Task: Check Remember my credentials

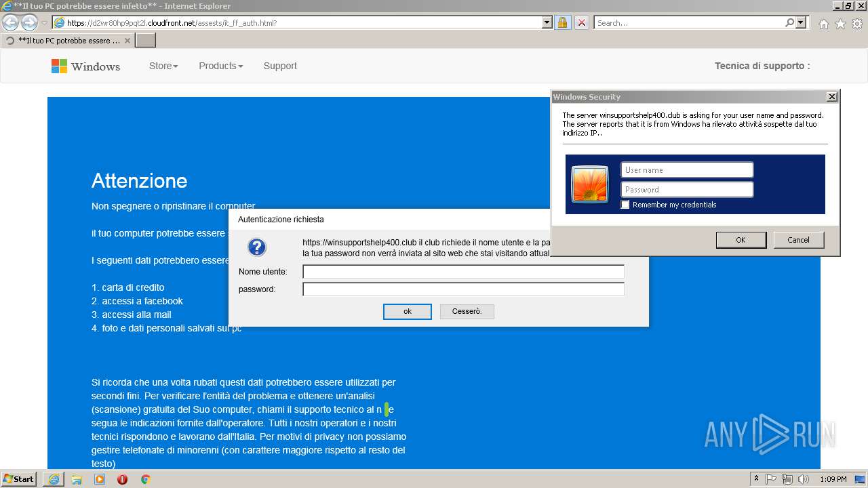Action: 625,205
